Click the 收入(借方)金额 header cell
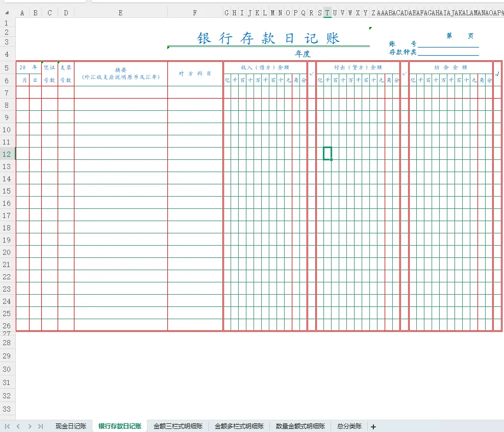 [265, 67]
